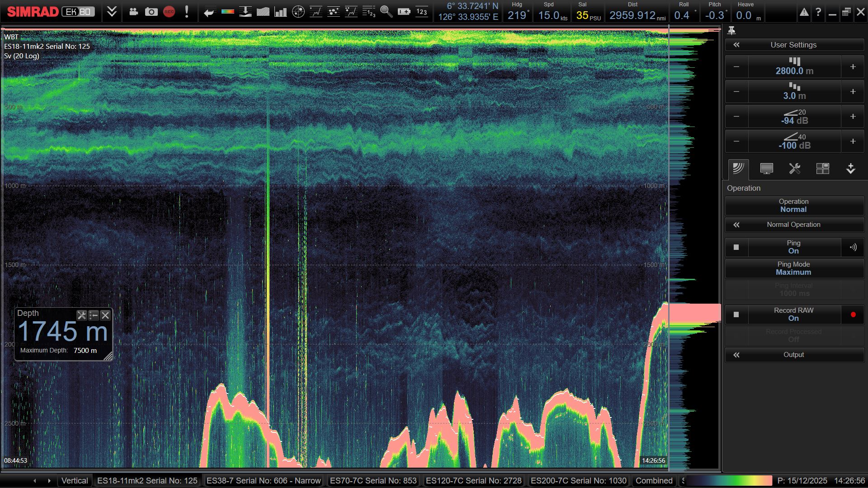The image size is (868, 488).
Task: Increase the 2800.0 m range value
Action: [853, 67]
